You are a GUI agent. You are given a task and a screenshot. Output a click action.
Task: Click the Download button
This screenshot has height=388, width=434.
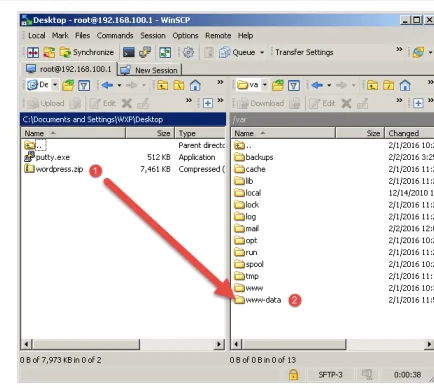[261, 103]
